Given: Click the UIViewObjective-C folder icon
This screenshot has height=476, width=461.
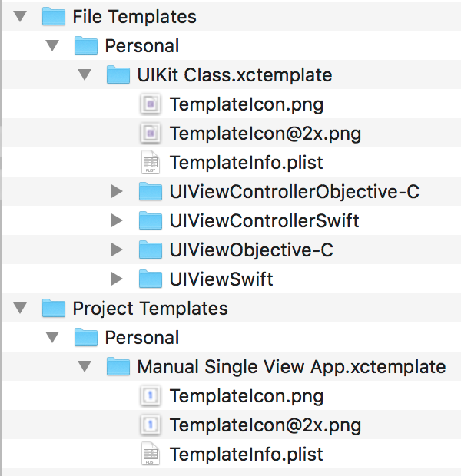Looking at the screenshot, I should tap(150, 250).
